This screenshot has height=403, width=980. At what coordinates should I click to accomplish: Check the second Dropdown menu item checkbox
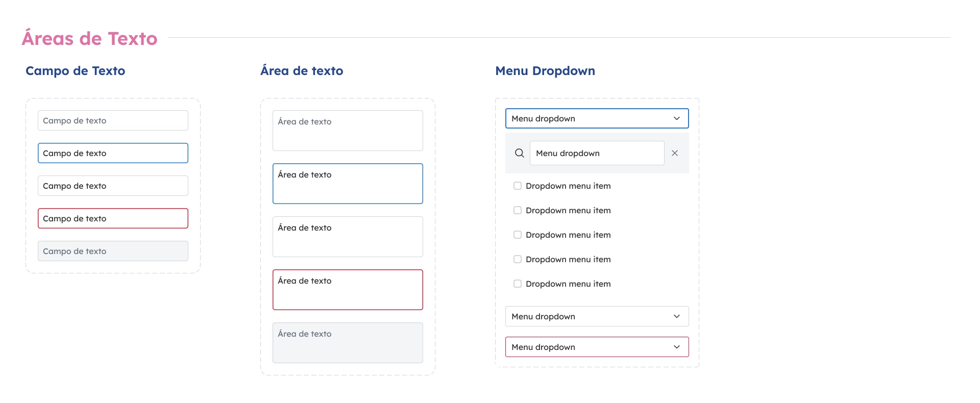(518, 210)
